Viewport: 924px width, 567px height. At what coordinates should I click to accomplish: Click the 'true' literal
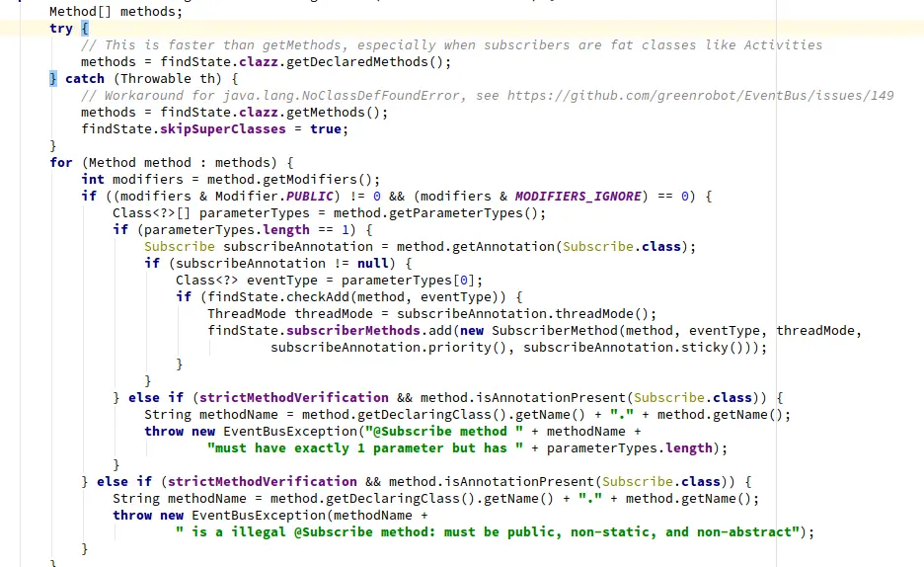[326, 129]
